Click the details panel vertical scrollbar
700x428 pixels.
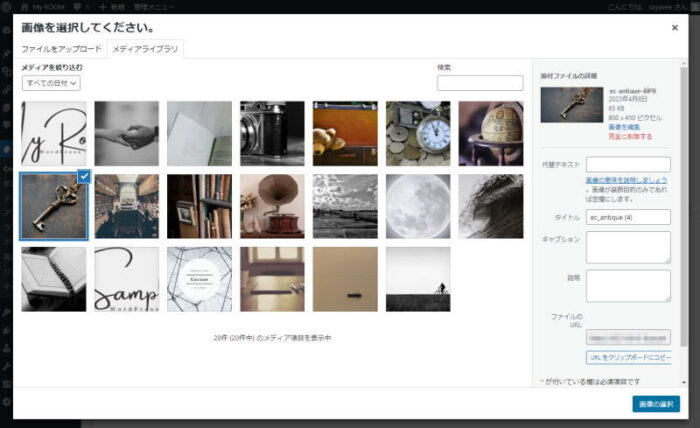(683, 207)
